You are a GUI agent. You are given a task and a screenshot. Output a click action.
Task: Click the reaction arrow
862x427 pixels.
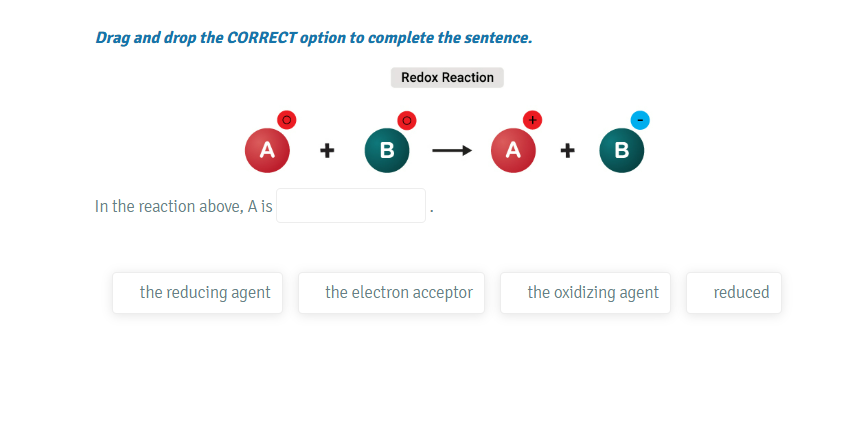(x=451, y=151)
